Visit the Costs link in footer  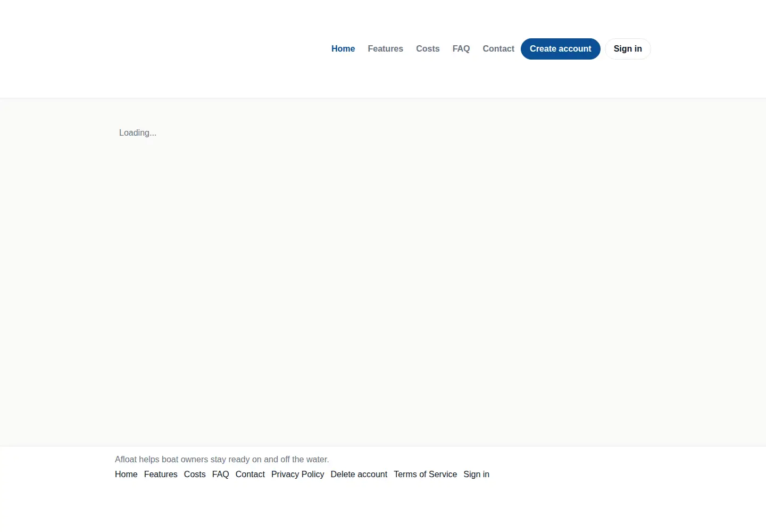pyautogui.click(x=195, y=475)
